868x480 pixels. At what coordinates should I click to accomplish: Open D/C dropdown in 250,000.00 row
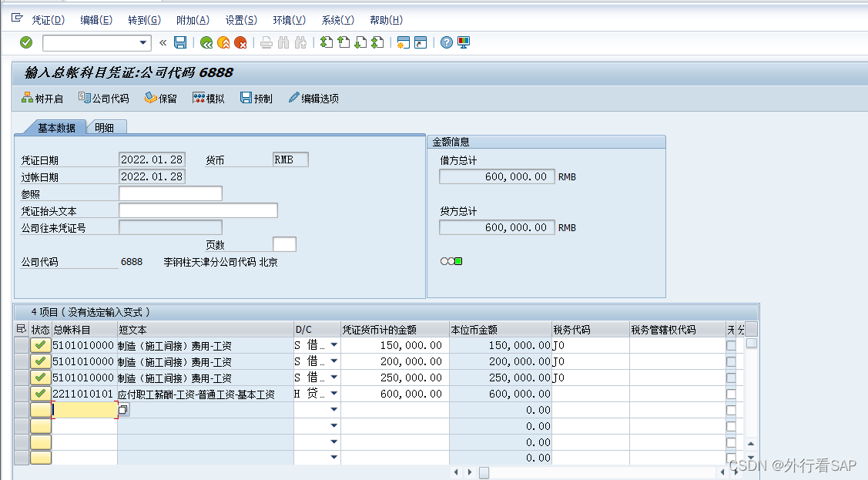pyautogui.click(x=333, y=377)
